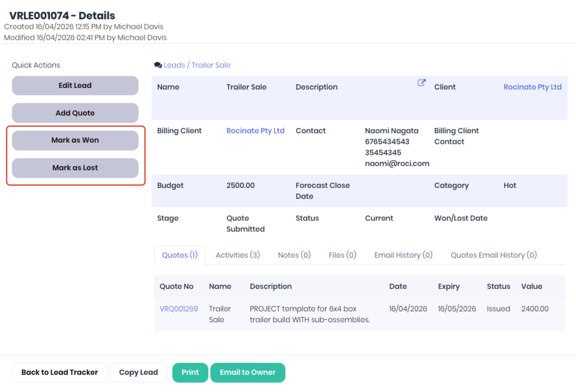Click the quote date 16/04/2026 cell
This screenshot has height=392, width=576.
(408, 309)
